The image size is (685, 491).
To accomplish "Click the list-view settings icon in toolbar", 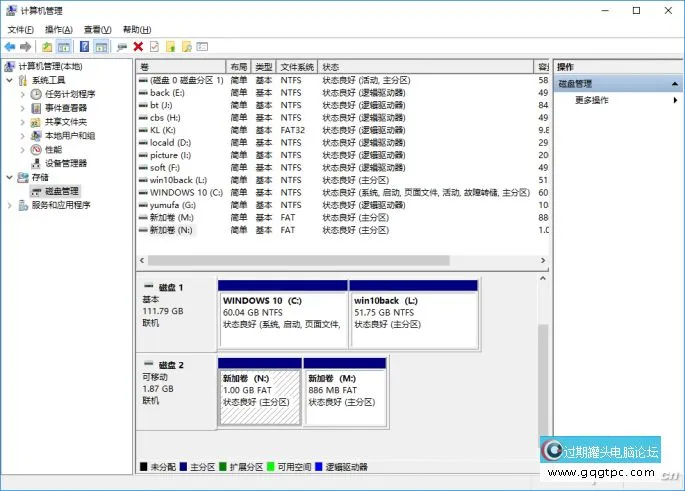I will coord(202,46).
